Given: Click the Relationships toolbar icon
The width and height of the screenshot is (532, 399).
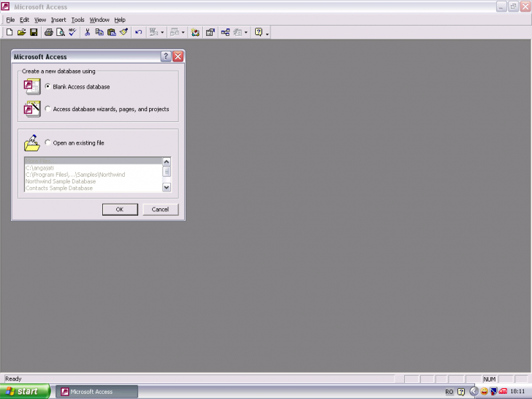Looking at the screenshot, I should click(225, 32).
